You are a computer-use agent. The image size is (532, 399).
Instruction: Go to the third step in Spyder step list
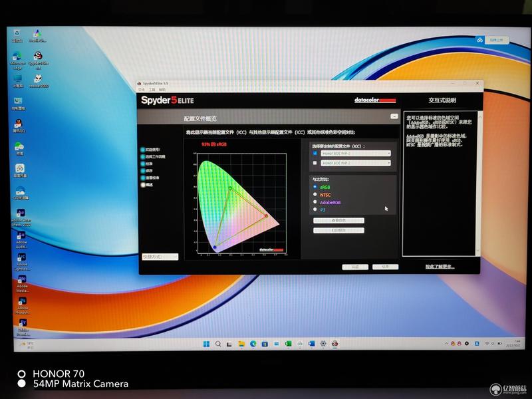coord(146,164)
